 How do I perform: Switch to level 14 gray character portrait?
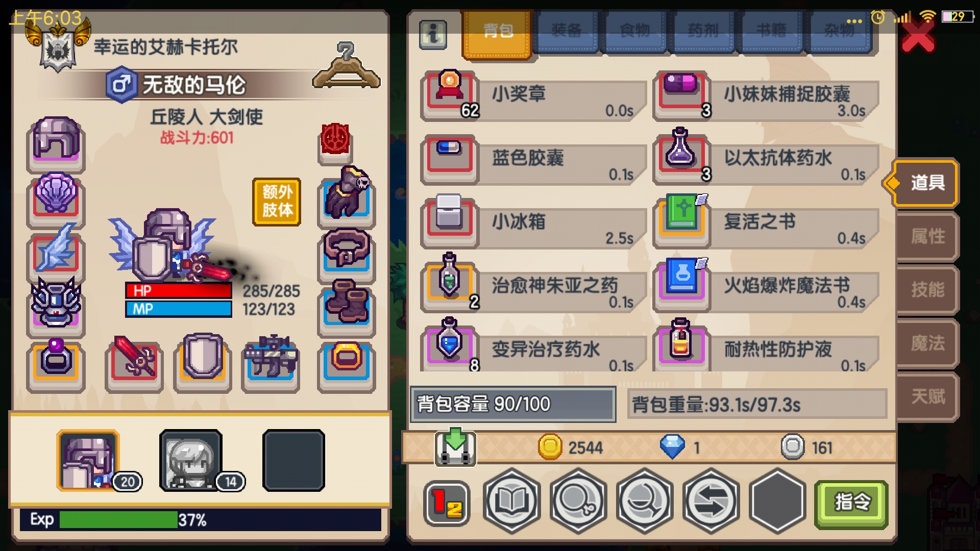[x=191, y=460]
